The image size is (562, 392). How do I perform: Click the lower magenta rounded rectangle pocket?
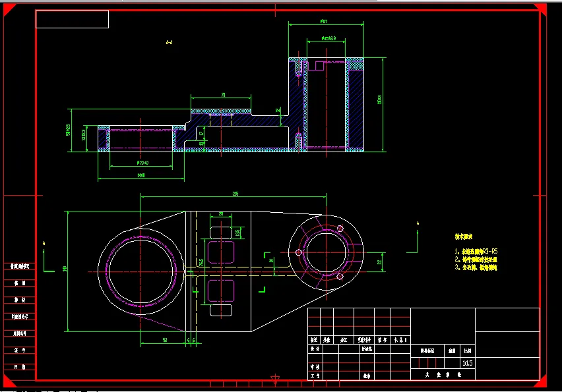click(221, 291)
